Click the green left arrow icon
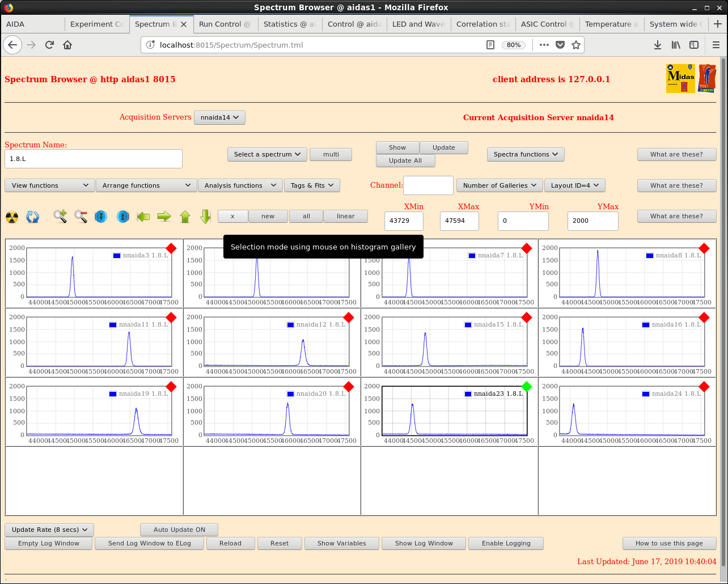The image size is (728, 584). (143, 217)
